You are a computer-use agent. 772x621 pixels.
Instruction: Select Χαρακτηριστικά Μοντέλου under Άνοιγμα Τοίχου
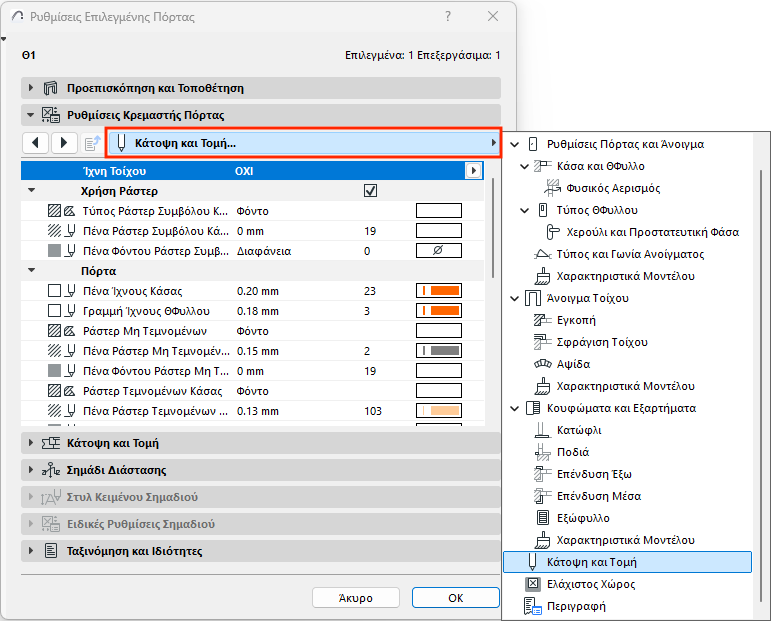[x=625, y=386]
